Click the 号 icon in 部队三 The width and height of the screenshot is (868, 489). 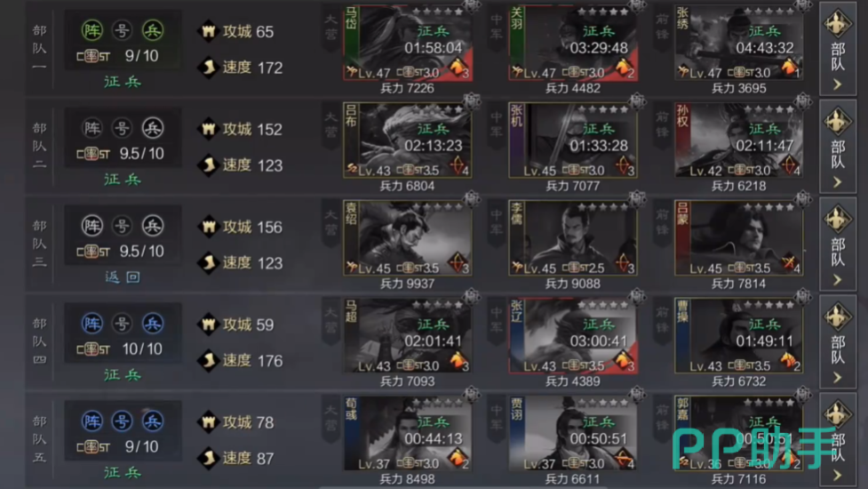click(122, 226)
